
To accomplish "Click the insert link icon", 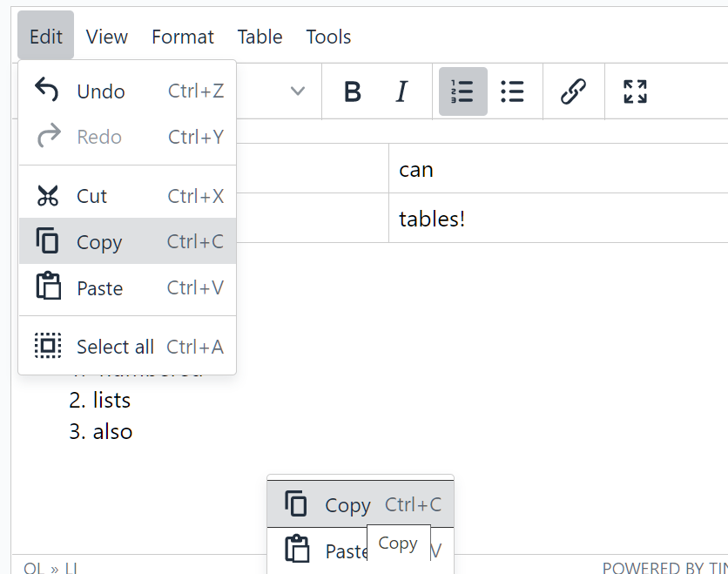I will point(573,91).
